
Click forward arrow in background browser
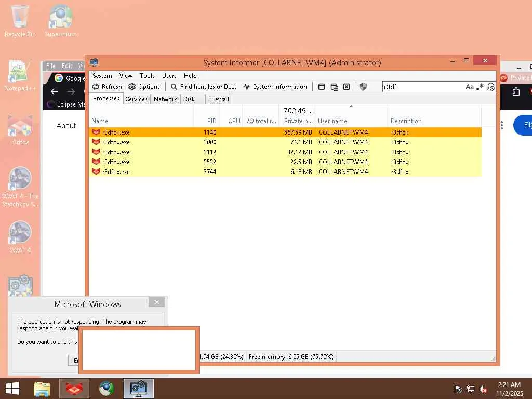(x=71, y=91)
